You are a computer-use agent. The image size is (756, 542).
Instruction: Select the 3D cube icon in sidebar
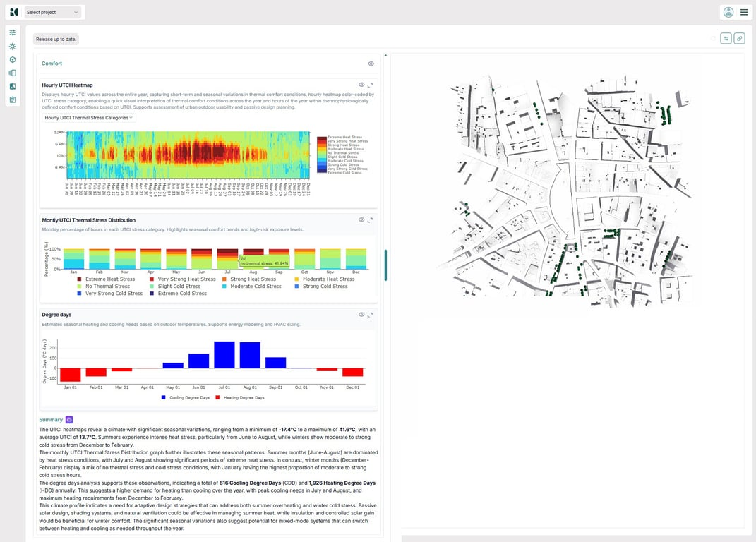click(13, 59)
